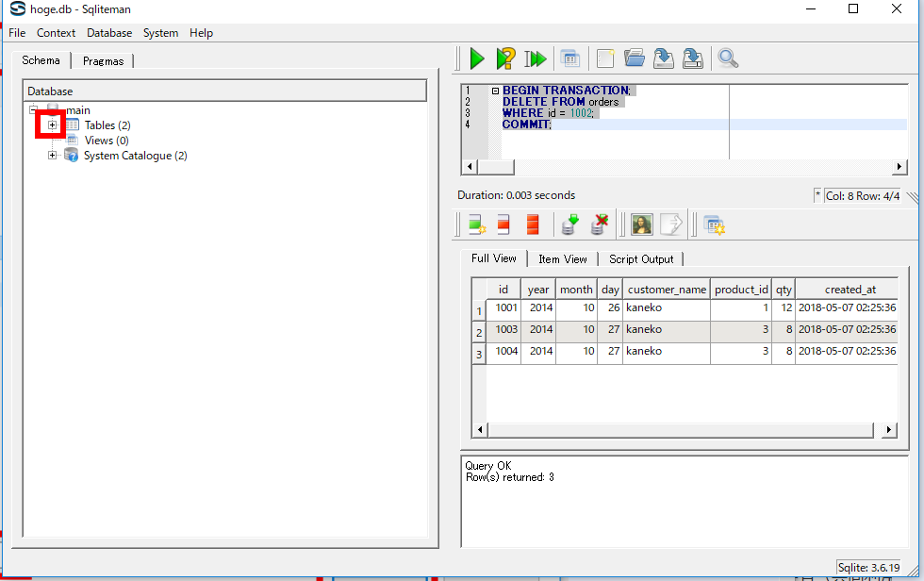924x581 pixels.
Task: Click the created_at column header
Action: point(847,290)
